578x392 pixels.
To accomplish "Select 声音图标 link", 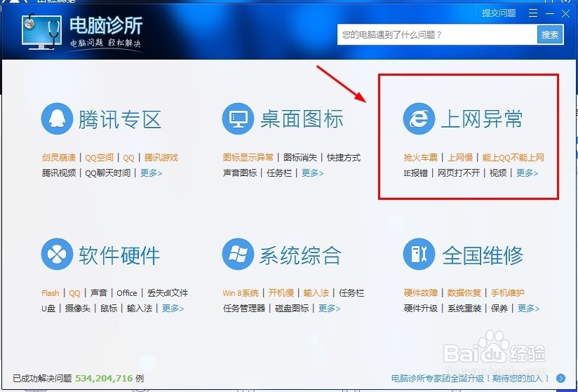I will coord(240,173).
